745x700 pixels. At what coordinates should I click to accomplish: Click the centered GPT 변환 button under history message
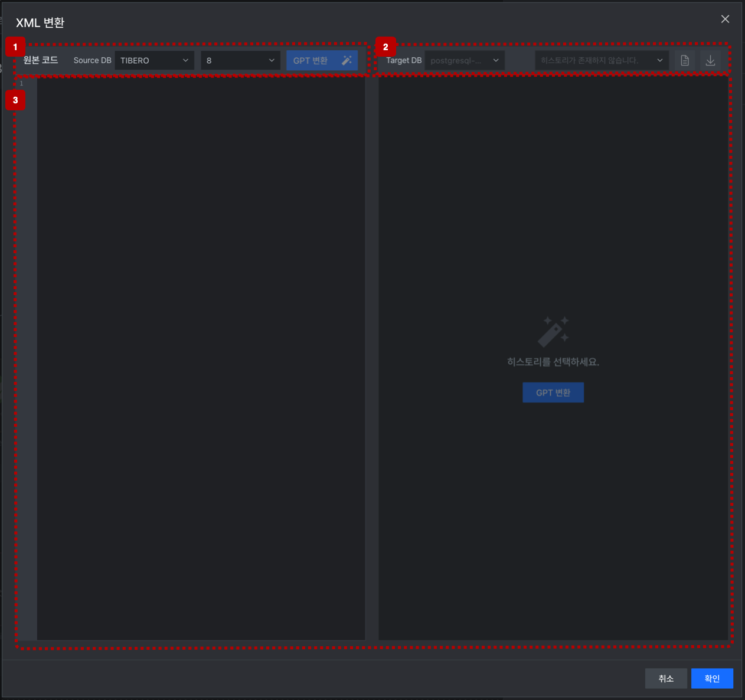(553, 392)
